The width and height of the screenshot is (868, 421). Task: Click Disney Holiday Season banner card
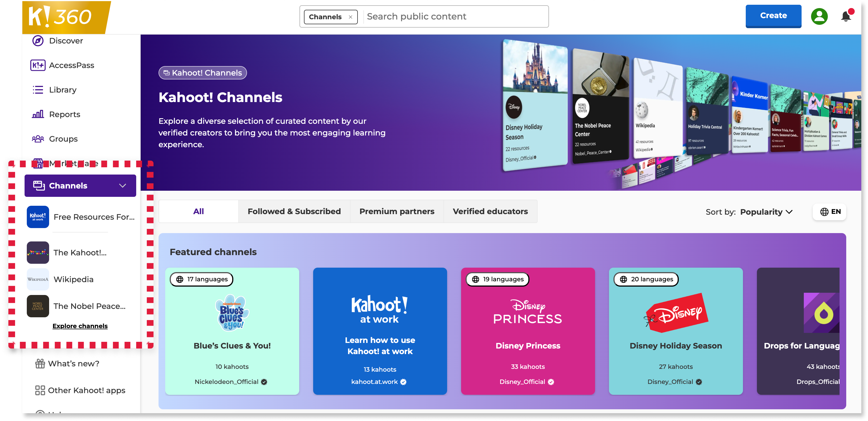click(535, 105)
